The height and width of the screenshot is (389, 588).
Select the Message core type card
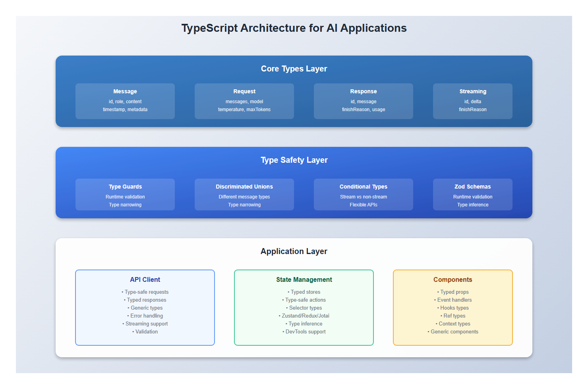125,101
